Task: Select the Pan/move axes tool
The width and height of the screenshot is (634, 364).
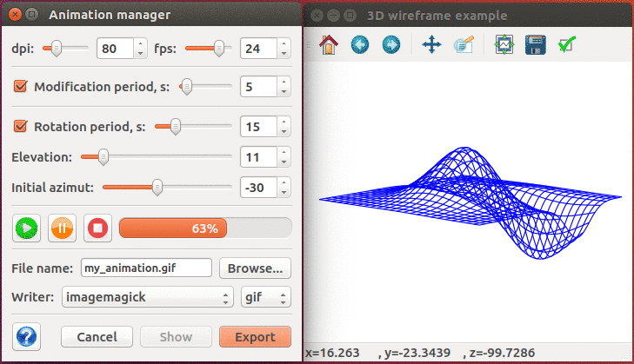Action: pos(431,44)
